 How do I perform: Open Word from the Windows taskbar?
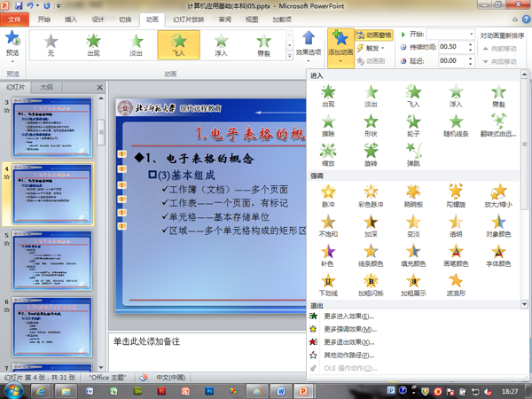284,389
